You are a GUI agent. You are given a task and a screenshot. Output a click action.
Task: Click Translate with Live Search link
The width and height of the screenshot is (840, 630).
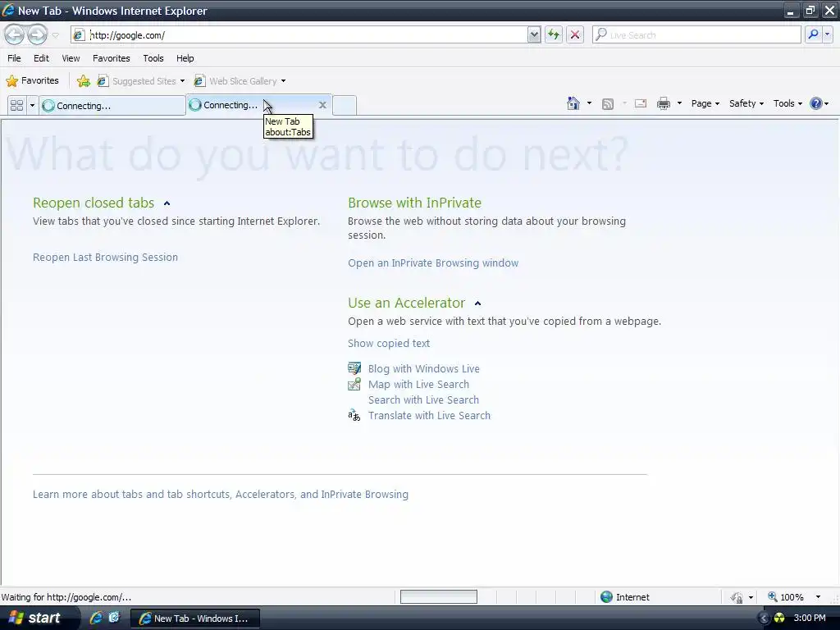click(x=429, y=415)
